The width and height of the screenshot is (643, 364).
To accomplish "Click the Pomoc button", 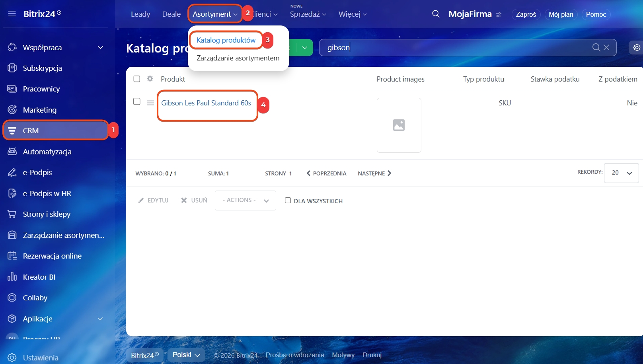I will coord(596,14).
